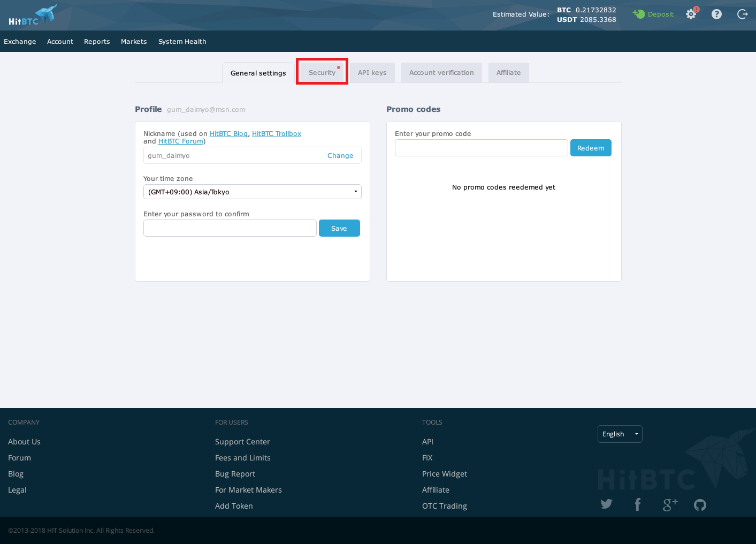
Task: Open For Market Makers link
Action: point(248,490)
